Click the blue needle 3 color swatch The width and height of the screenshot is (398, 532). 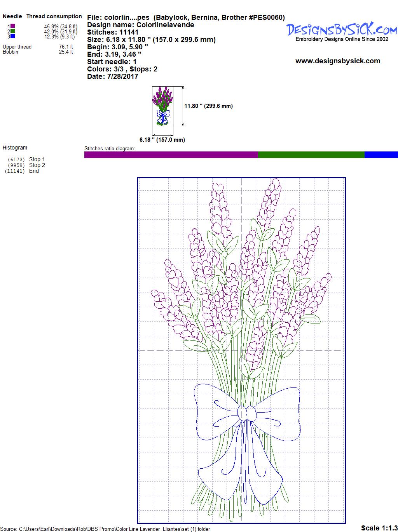12,36
